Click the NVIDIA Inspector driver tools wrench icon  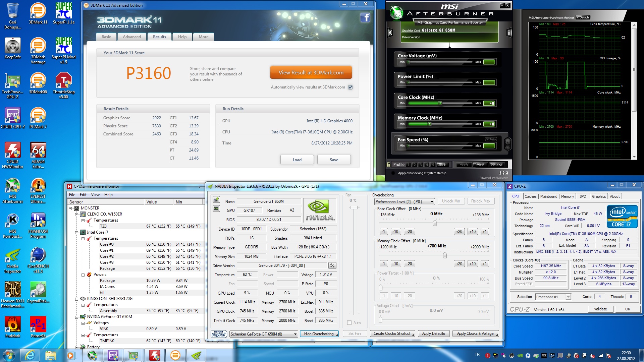click(x=332, y=265)
